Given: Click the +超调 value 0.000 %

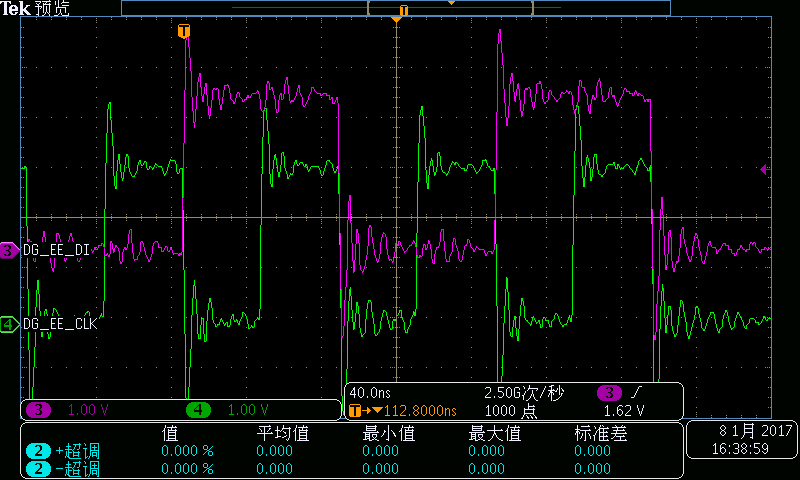Looking at the screenshot, I should (x=187, y=451).
